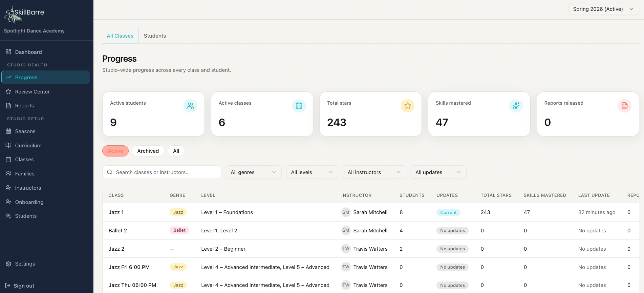
Task: Click the Active classes calendar card icon
Action: coord(299,106)
